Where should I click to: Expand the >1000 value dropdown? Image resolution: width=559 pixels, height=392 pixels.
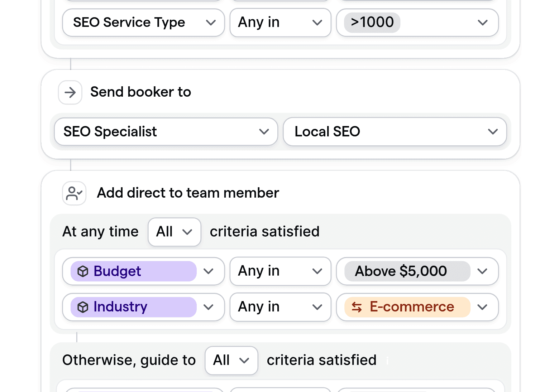tap(482, 23)
